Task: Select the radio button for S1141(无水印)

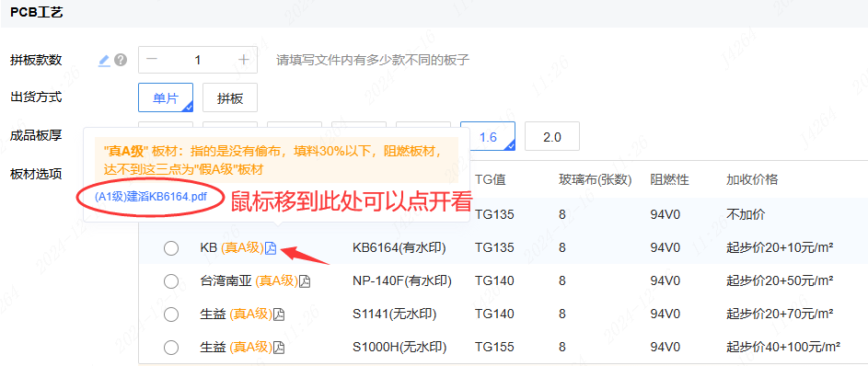Action: (x=171, y=315)
